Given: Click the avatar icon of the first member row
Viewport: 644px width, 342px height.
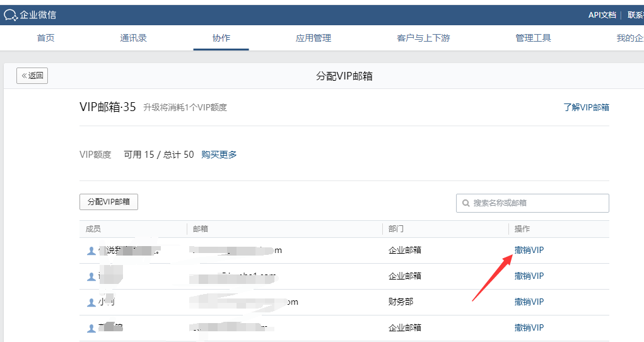Looking at the screenshot, I should pos(91,251).
